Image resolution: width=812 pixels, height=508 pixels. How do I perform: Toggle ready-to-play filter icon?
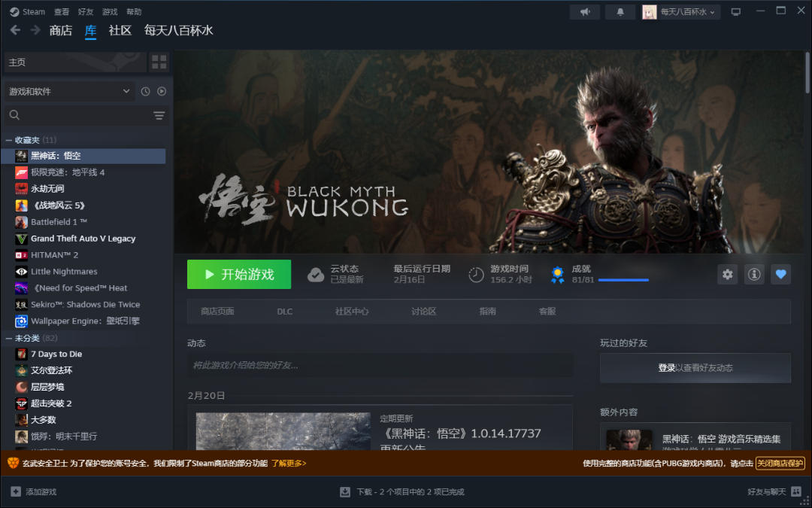pyautogui.click(x=162, y=91)
